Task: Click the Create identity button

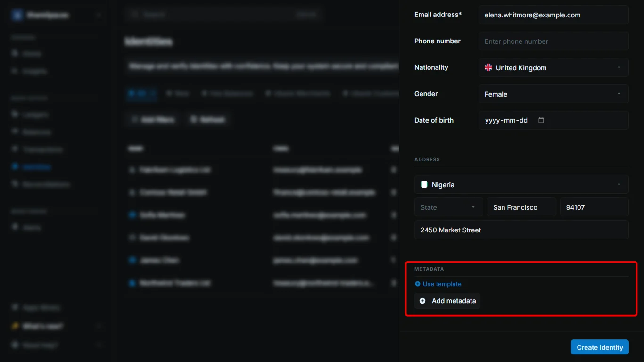Action: click(x=600, y=347)
